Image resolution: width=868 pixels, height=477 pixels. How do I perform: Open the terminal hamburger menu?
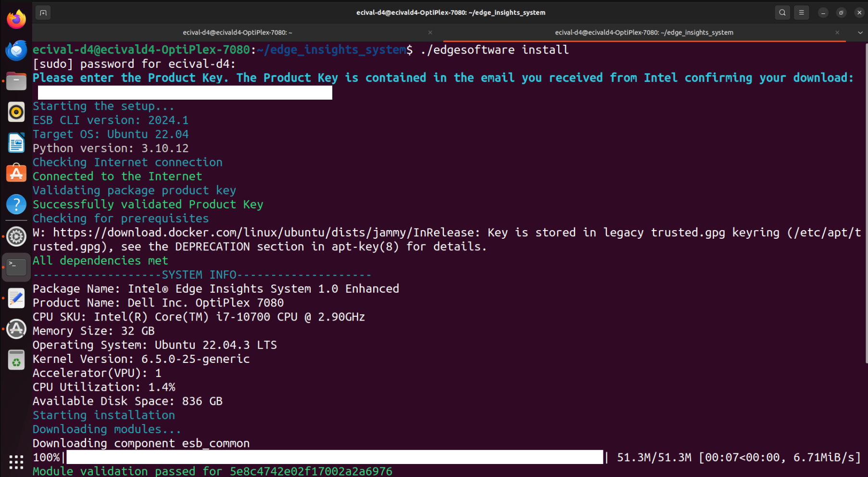coord(801,13)
